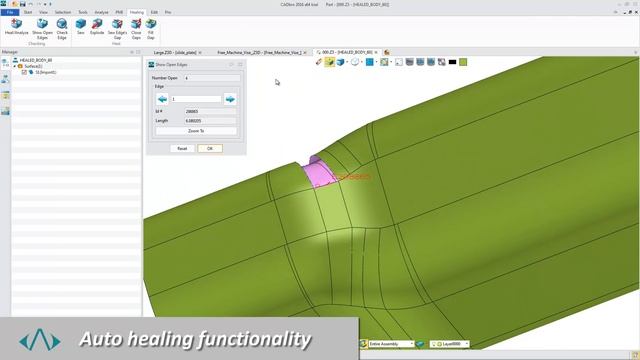Open the Tools ribbon tab

click(x=83, y=12)
